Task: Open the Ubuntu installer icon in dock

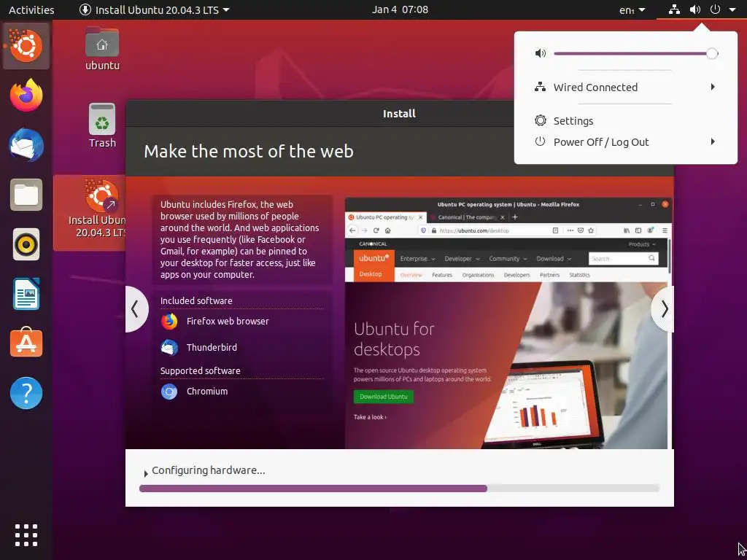Action: click(x=26, y=46)
